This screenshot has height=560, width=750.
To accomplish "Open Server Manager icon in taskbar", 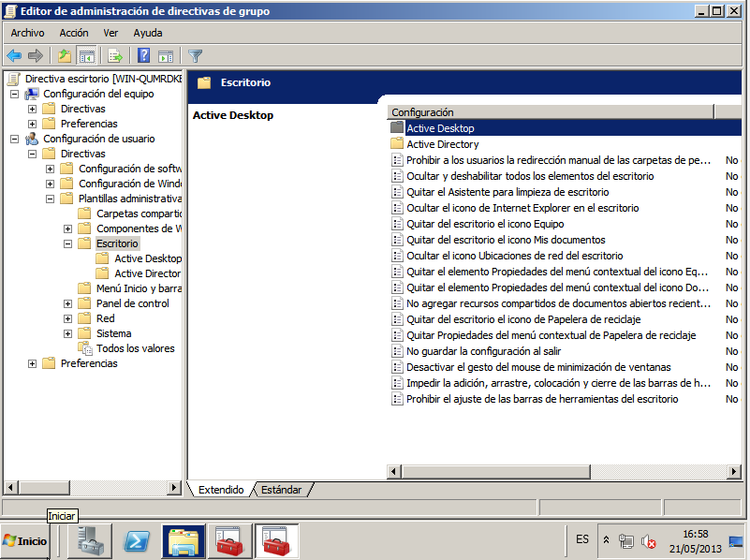I will pos(90,540).
